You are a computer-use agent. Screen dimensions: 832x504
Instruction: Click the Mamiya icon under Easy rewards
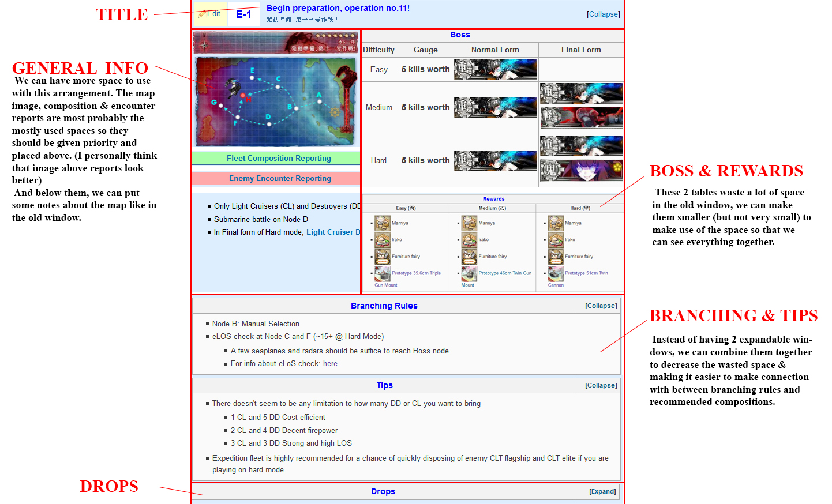point(382,223)
